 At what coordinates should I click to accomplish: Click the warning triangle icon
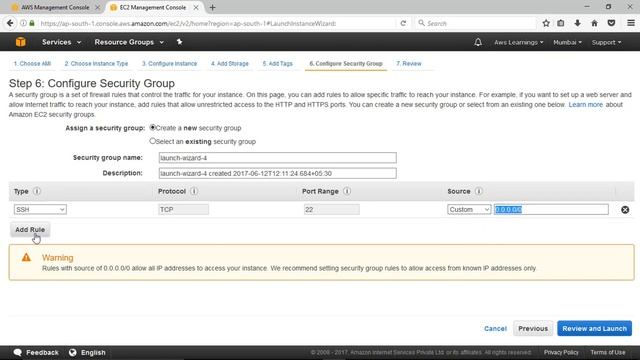tap(26, 257)
